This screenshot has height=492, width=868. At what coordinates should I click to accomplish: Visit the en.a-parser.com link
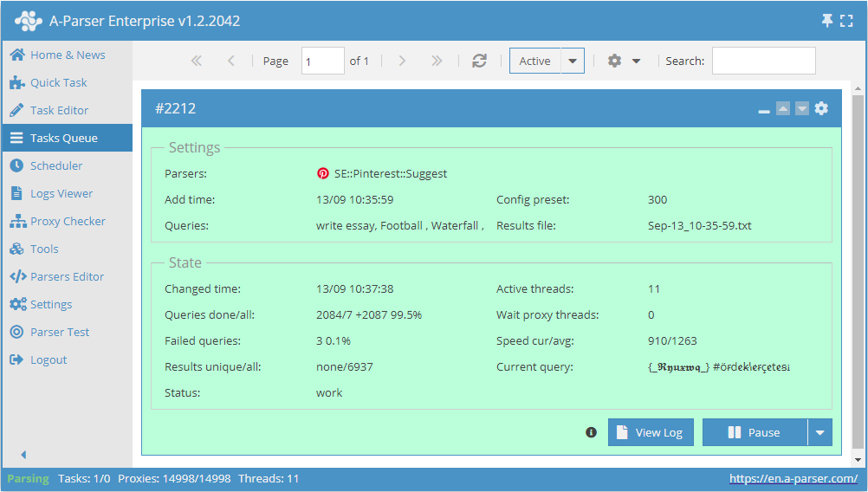point(793,478)
